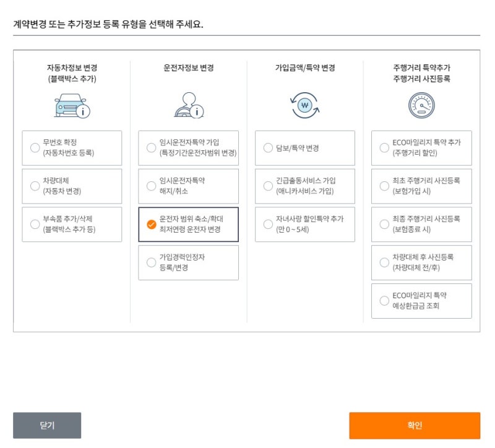Screen dimensions: 495x448
Task: Choose 긴급출동서비스 가입 option
Action: (x=305, y=186)
